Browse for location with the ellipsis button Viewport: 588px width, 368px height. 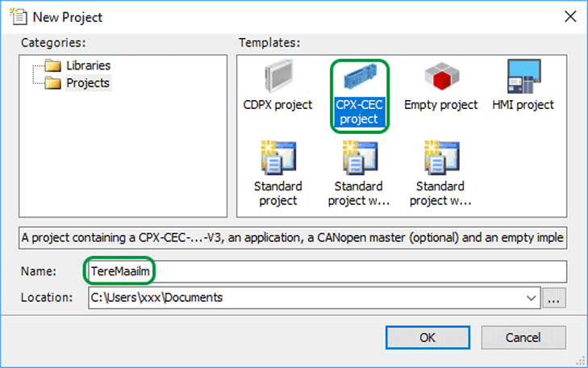[x=554, y=299]
